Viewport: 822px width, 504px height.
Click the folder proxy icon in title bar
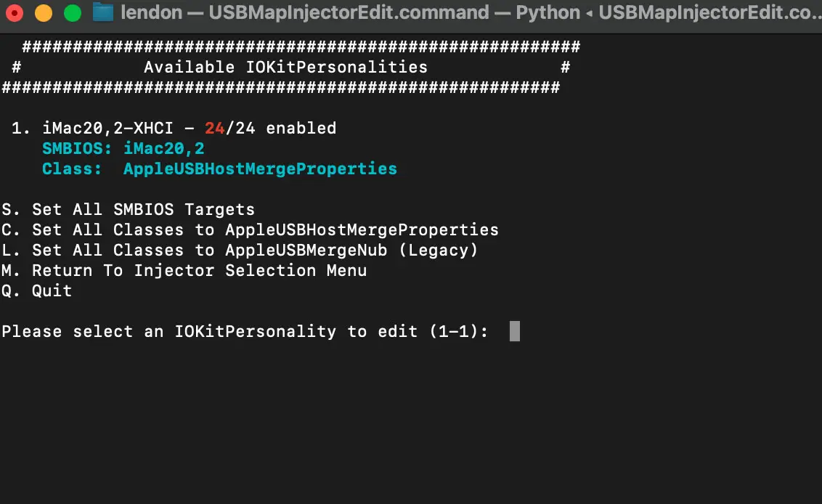[x=104, y=13]
